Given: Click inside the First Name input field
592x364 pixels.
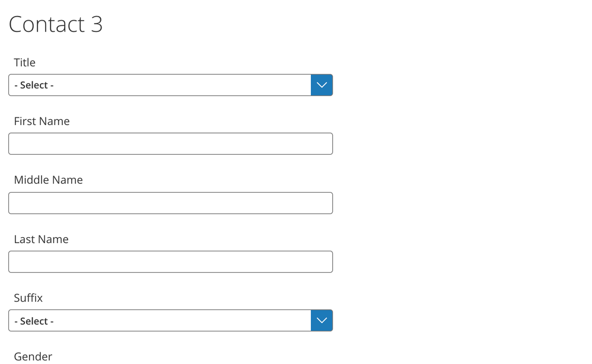Looking at the screenshot, I should tap(170, 143).
